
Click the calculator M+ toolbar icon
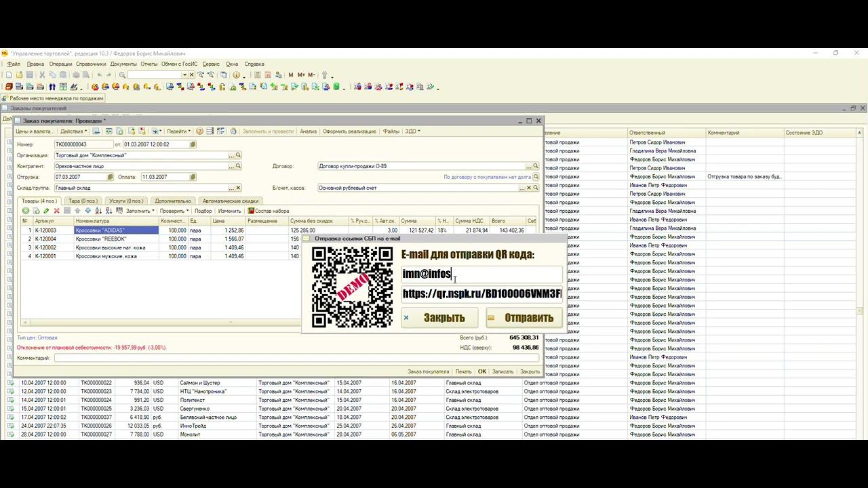(x=300, y=75)
